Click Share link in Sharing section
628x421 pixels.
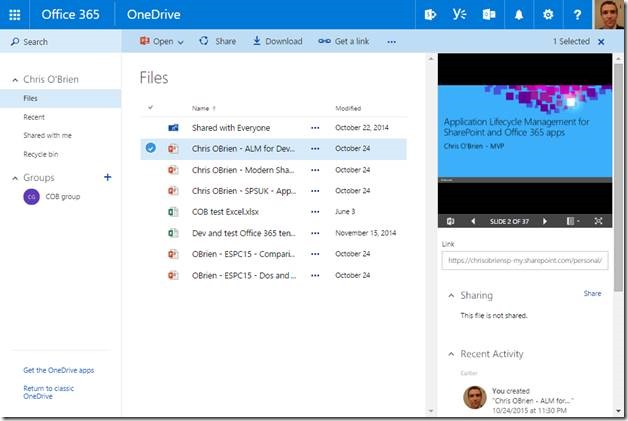(x=592, y=294)
